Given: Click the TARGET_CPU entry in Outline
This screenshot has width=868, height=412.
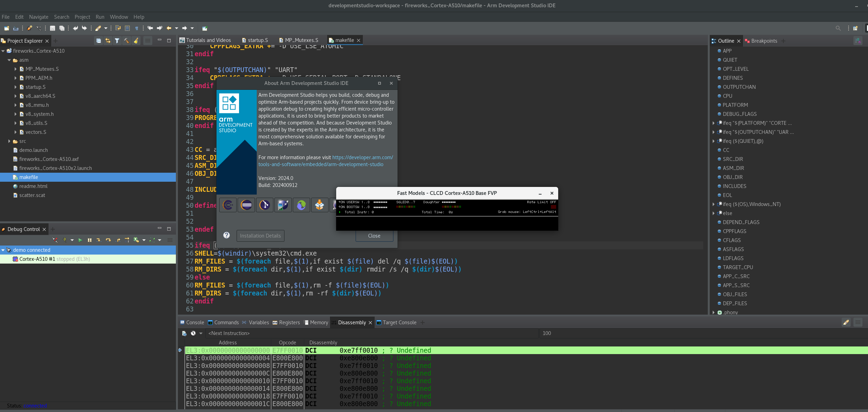Looking at the screenshot, I should (x=738, y=267).
